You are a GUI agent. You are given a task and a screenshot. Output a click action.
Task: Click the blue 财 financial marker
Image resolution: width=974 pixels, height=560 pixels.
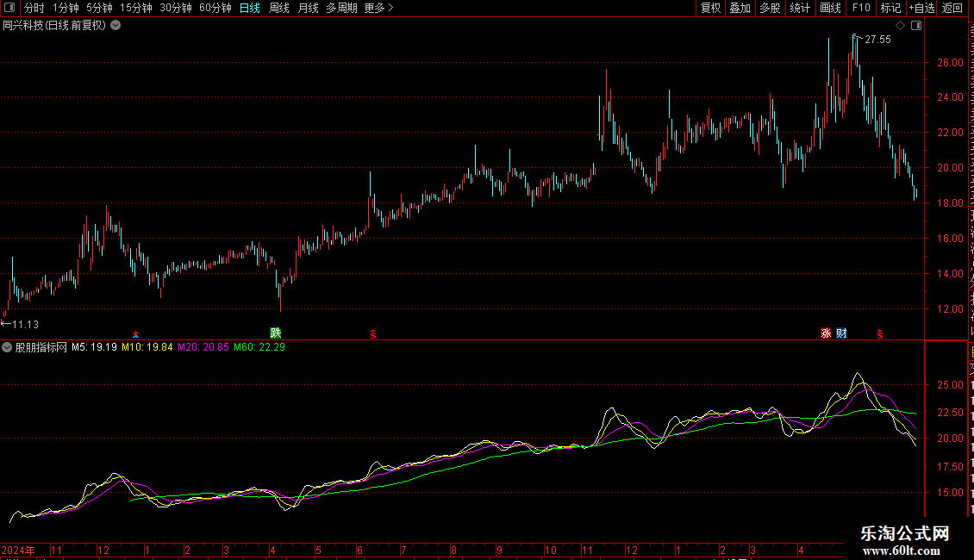tap(841, 333)
